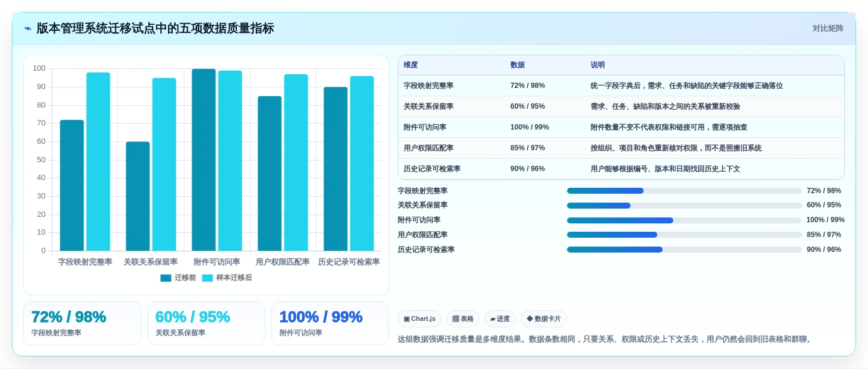Click the table description starting 统一字段字典后

click(x=687, y=86)
